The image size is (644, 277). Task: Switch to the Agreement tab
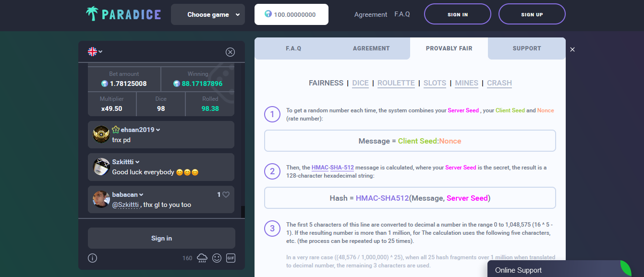point(371,48)
